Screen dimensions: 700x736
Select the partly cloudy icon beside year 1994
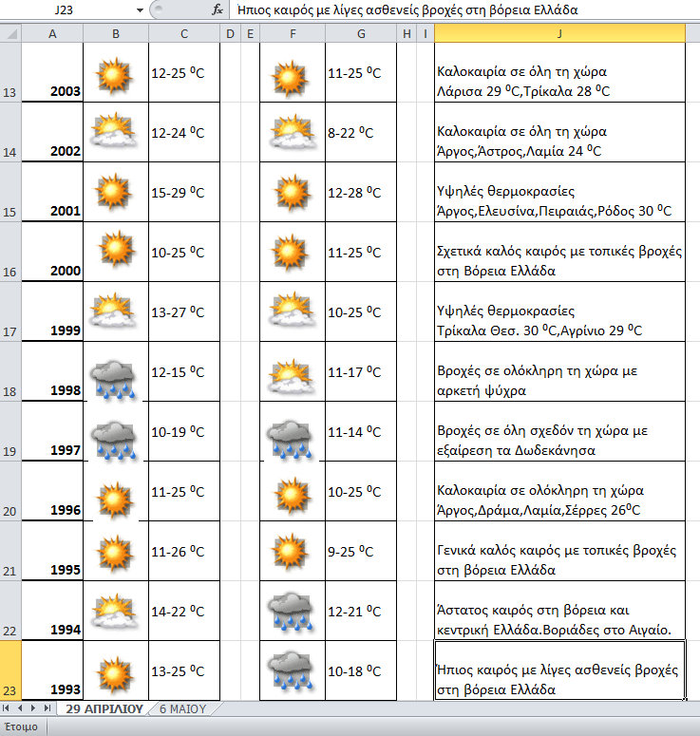[115, 610]
